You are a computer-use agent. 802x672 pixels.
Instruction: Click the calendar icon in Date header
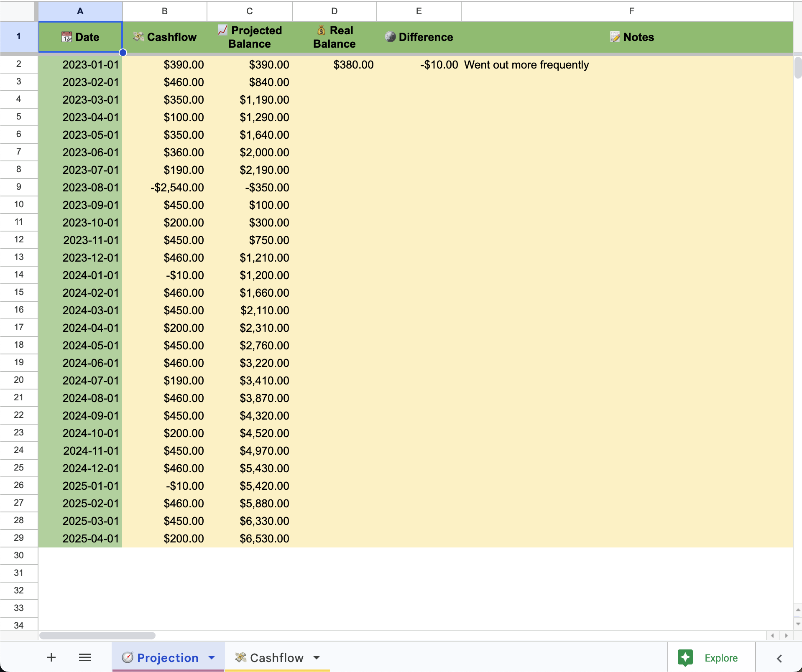click(x=66, y=37)
